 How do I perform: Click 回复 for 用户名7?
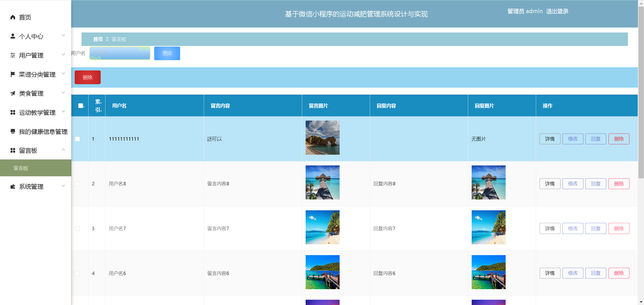pos(596,228)
